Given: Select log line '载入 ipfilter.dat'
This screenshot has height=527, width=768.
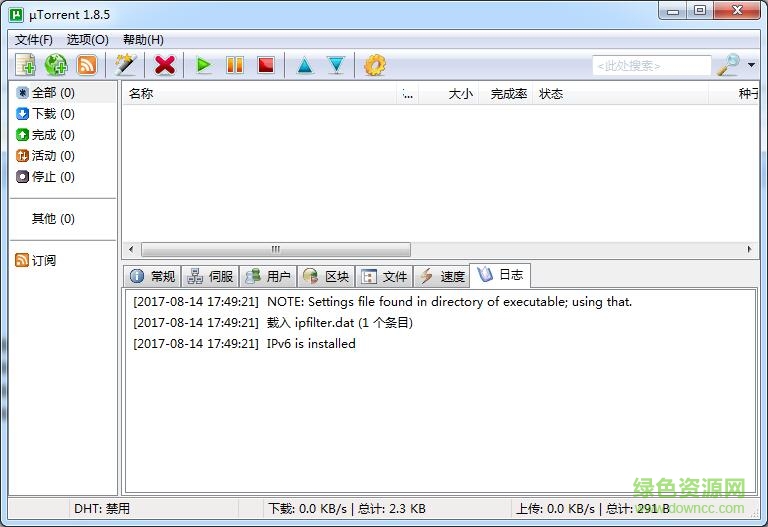Looking at the screenshot, I should 273,323.
